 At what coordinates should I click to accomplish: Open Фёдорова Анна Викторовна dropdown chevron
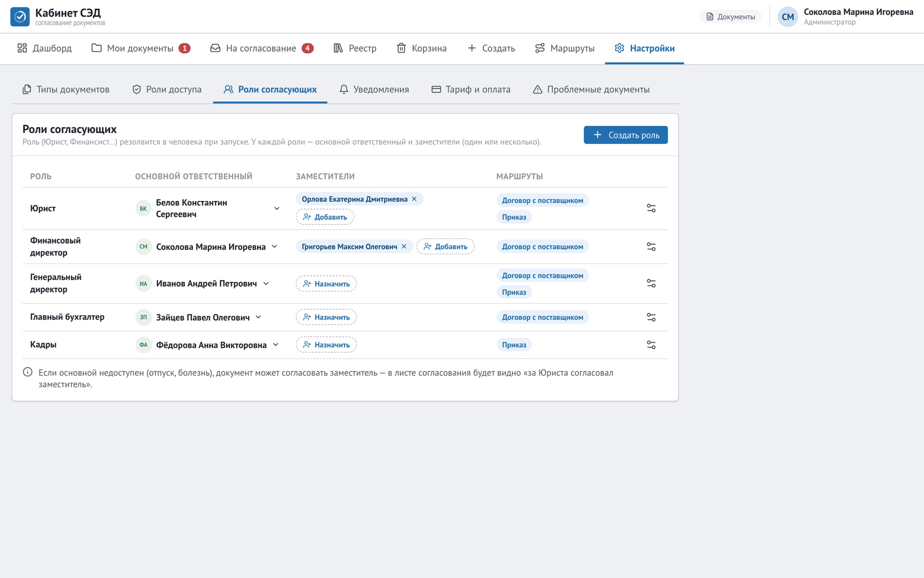(276, 345)
